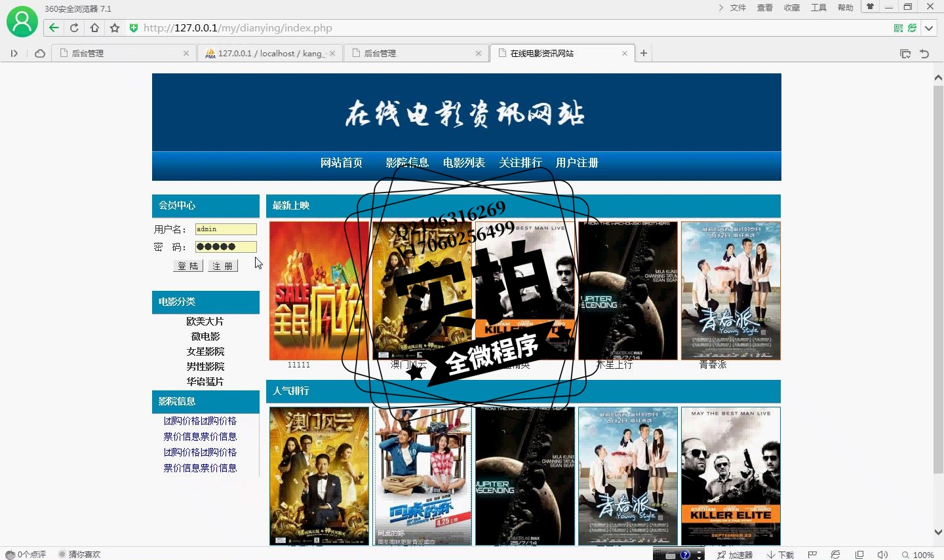Image resolution: width=944 pixels, height=560 pixels.
Task: Open 用户注册 in the navigation bar
Action: [x=577, y=162]
